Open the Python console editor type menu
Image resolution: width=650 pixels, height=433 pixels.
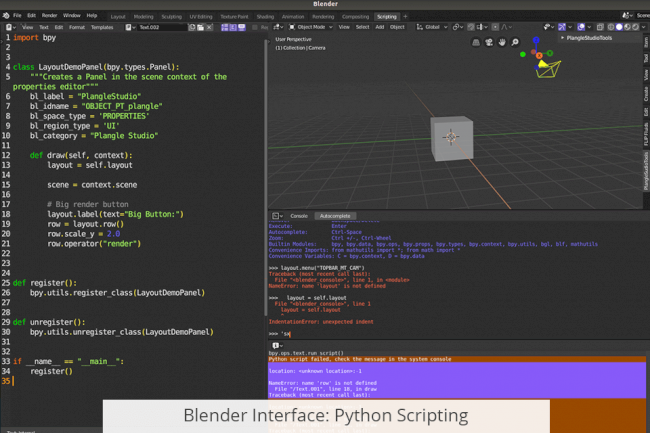pyautogui.click(x=277, y=216)
